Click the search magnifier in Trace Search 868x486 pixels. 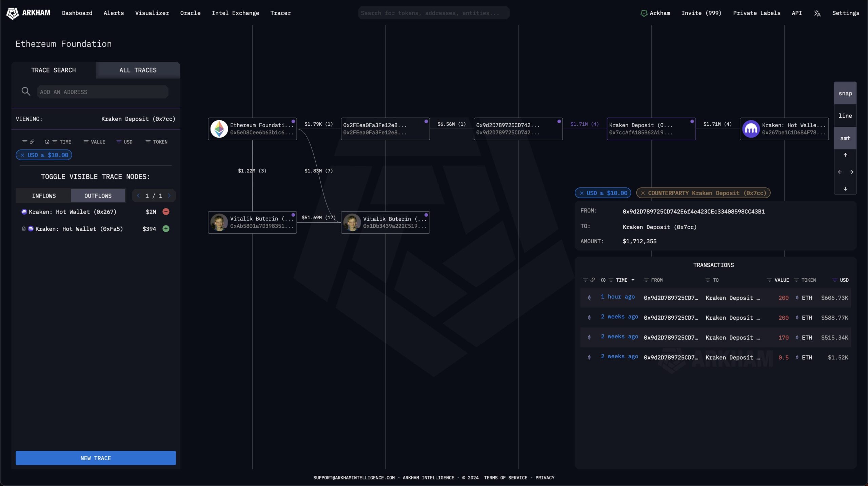[26, 92]
